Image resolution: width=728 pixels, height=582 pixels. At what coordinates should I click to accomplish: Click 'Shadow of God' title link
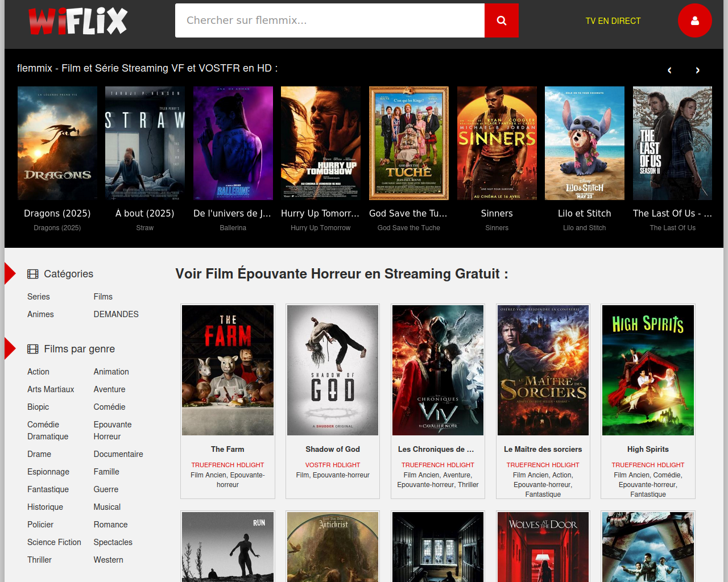click(x=333, y=449)
